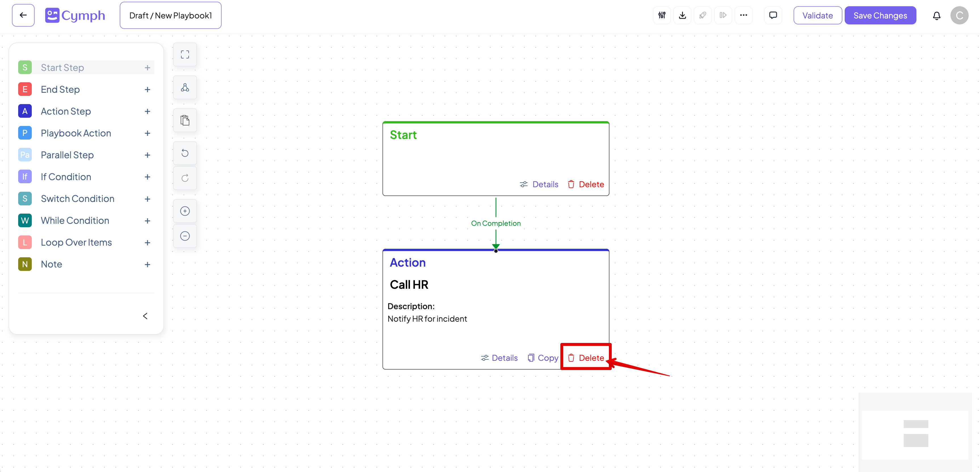Click the paste clipboard icon
The image size is (980, 472).
185,121
